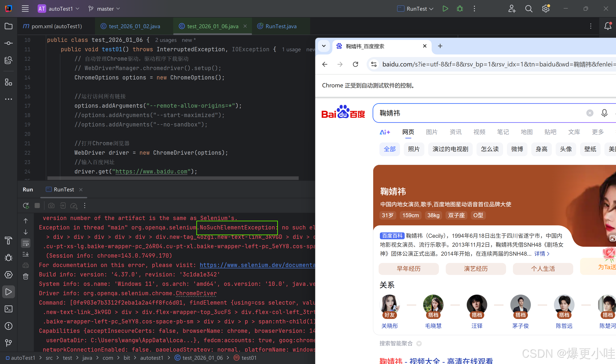Click the 演艺经历 button
Screen dimensions: 616x364
(475, 269)
